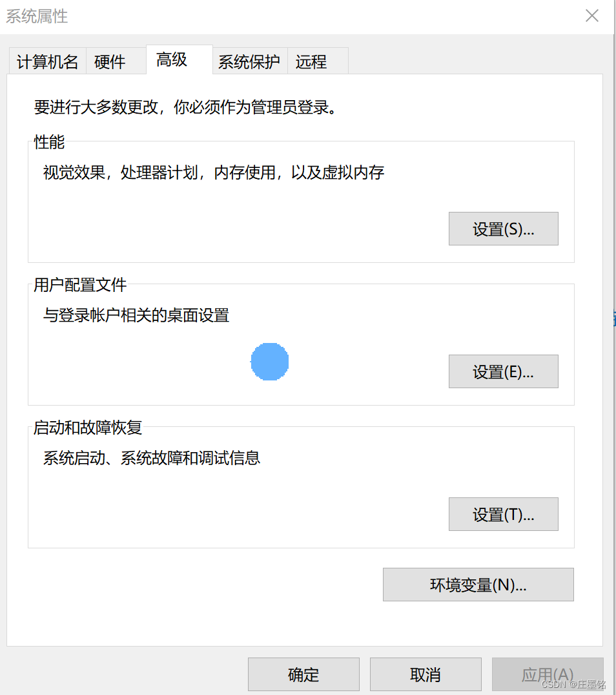The image size is (616, 695).
Task: Open the 硬件 tab
Action: pos(116,61)
